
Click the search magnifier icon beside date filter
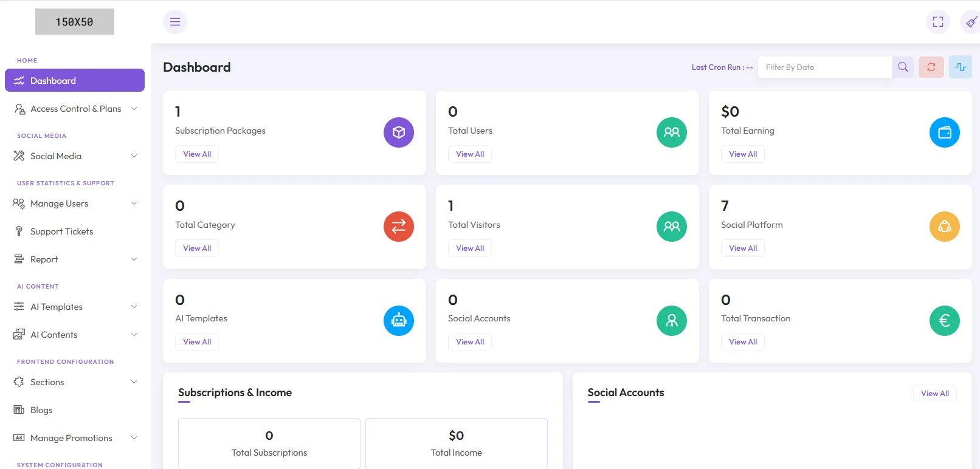point(903,67)
